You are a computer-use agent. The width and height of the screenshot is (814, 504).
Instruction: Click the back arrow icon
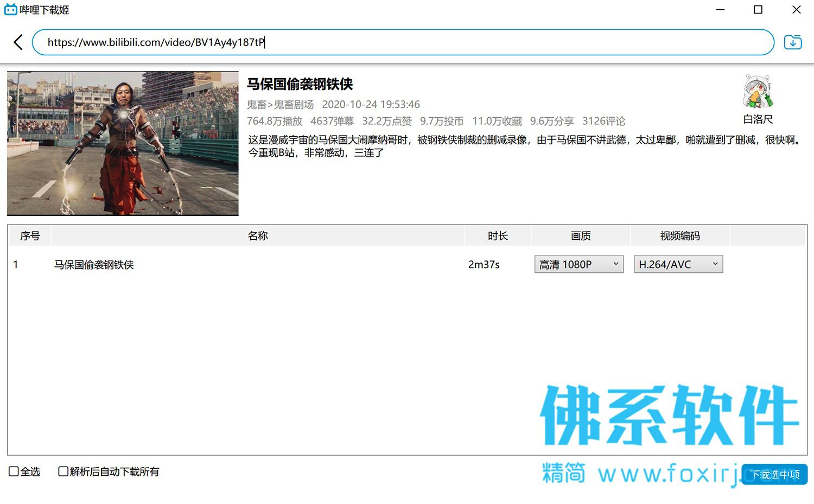(x=18, y=42)
